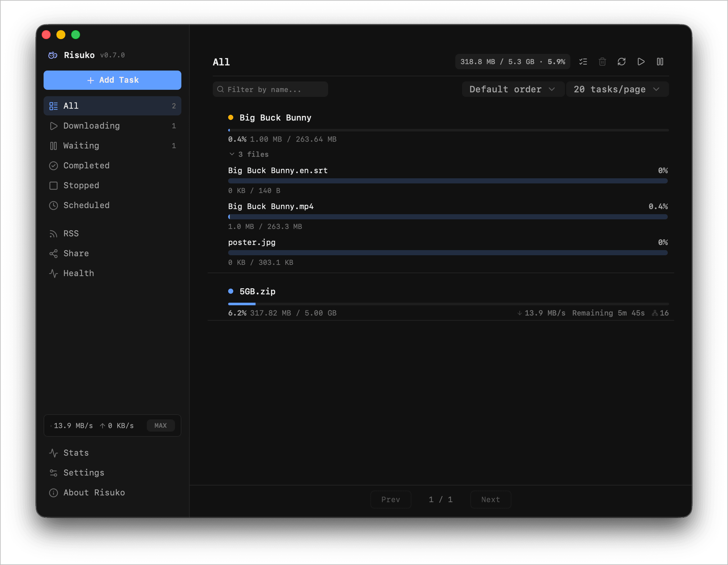
Task: Collapse the 3 files list
Action: 249,154
